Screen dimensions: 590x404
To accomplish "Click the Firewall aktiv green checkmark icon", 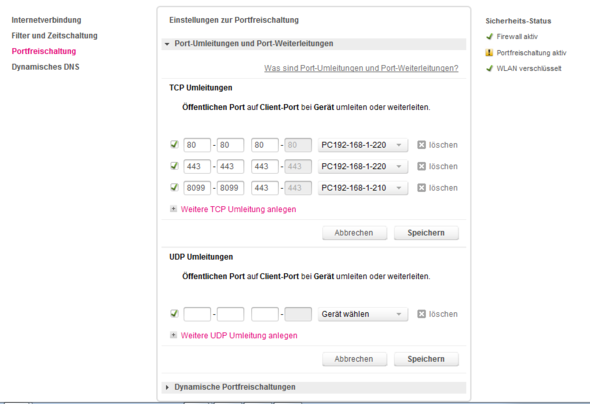I will (489, 36).
